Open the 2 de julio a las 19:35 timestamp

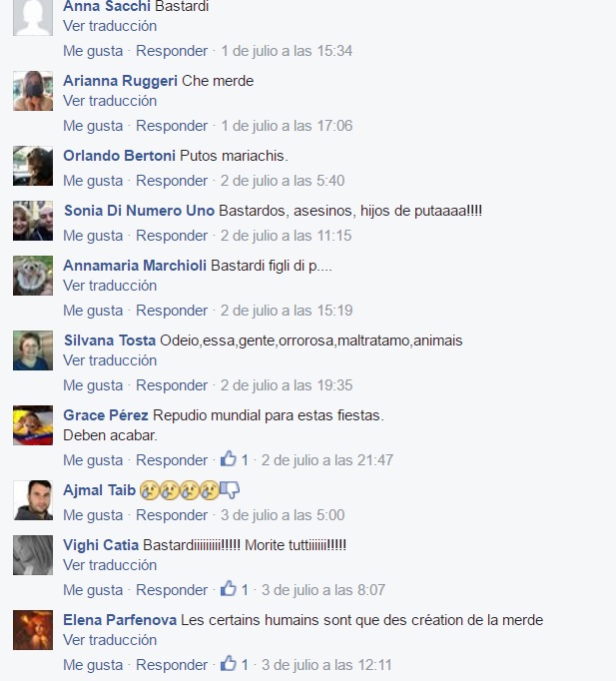pyautogui.click(x=287, y=385)
